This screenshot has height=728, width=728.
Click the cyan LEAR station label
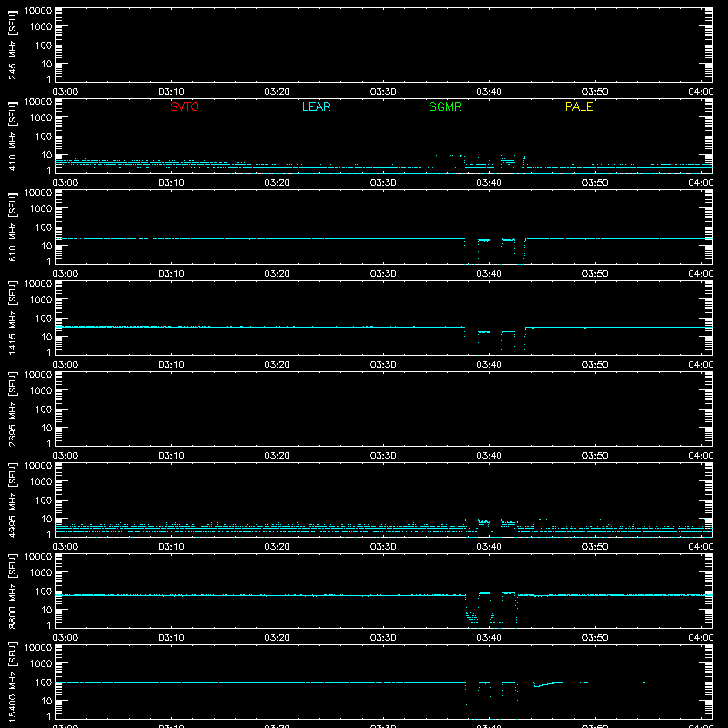(x=316, y=106)
